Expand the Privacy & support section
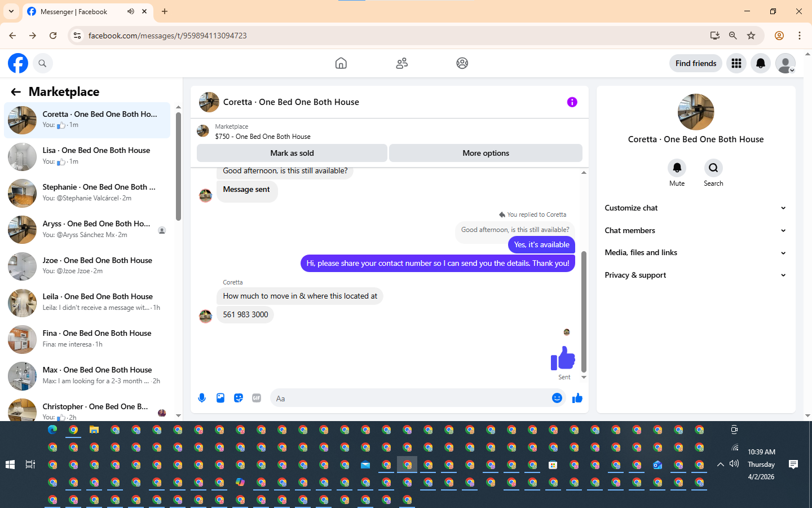Image resolution: width=812 pixels, height=508 pixels. [695, 275]
